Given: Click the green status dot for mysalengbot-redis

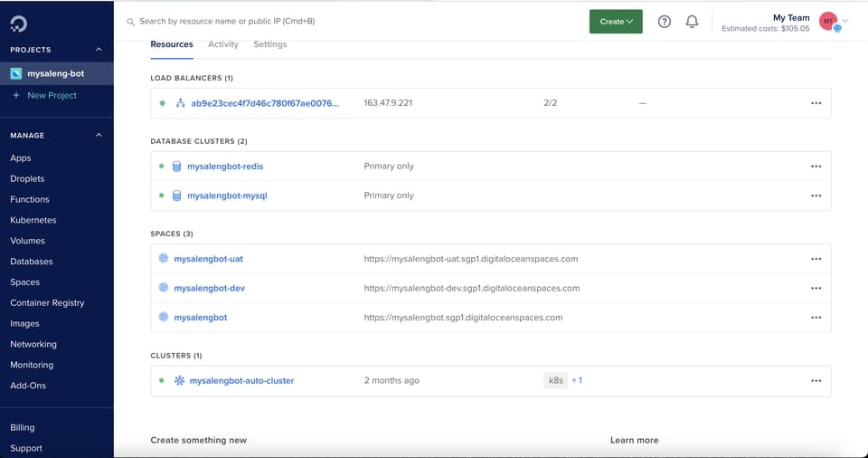Looking at the screenshot, I should point(162,167).
